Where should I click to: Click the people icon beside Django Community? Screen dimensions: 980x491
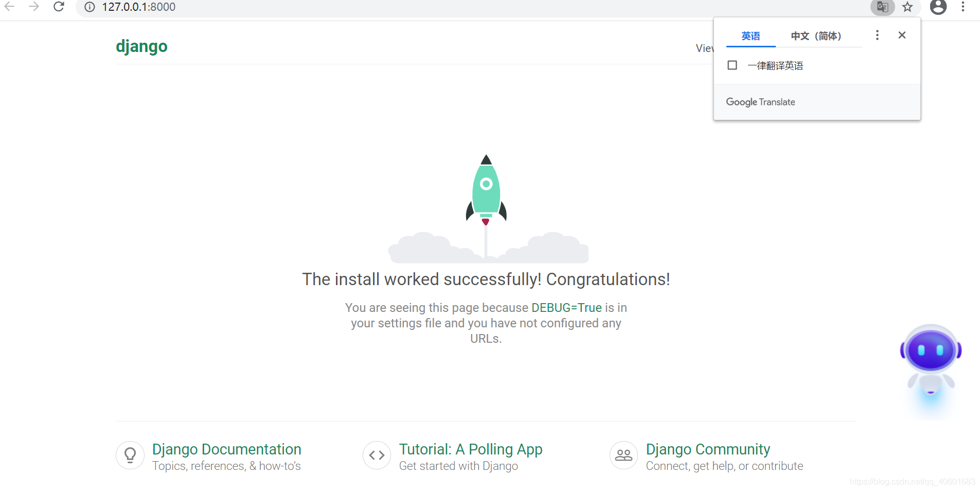(x=624, y=455)
